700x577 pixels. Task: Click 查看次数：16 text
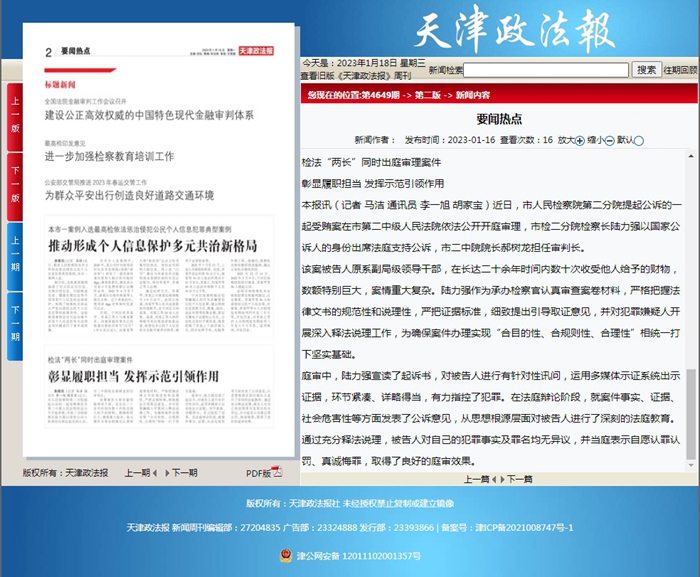[526, 140]
